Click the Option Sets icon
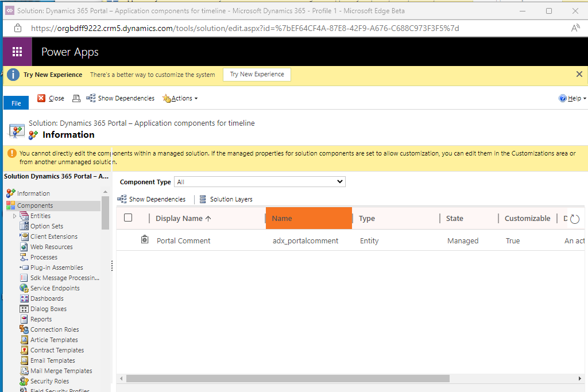This screenshot has height=392, width=588. pos(24,226)
